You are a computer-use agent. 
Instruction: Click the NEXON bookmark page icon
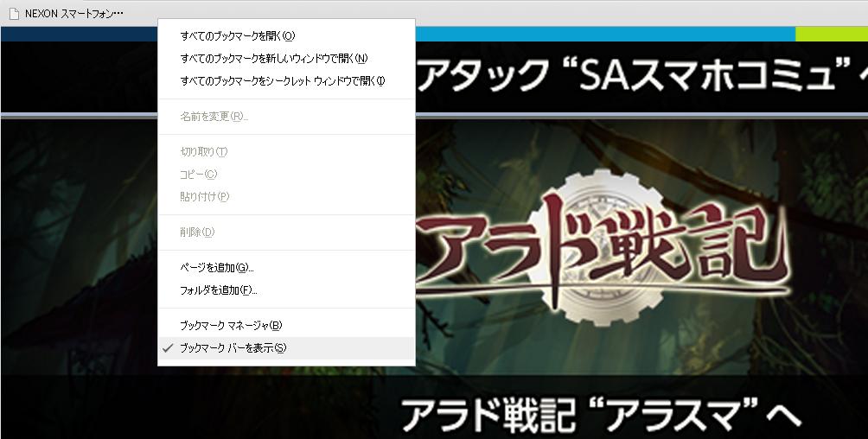point(14,14)
